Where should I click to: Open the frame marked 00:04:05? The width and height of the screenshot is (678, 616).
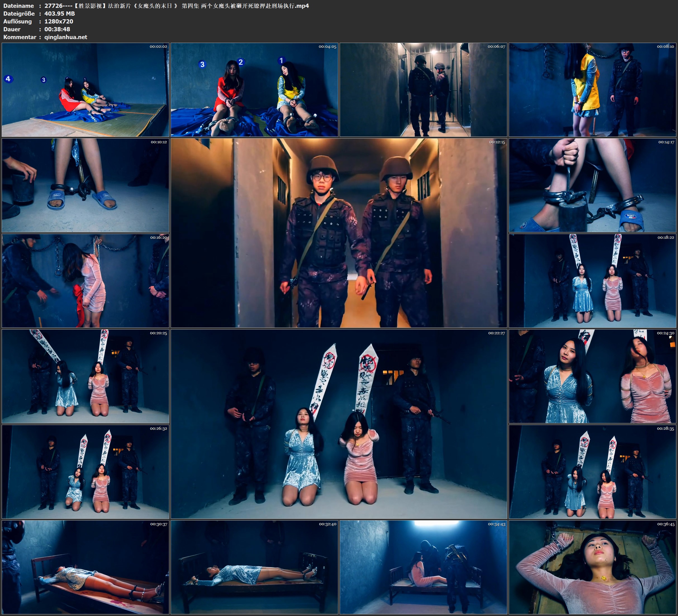tap(254, 90)
